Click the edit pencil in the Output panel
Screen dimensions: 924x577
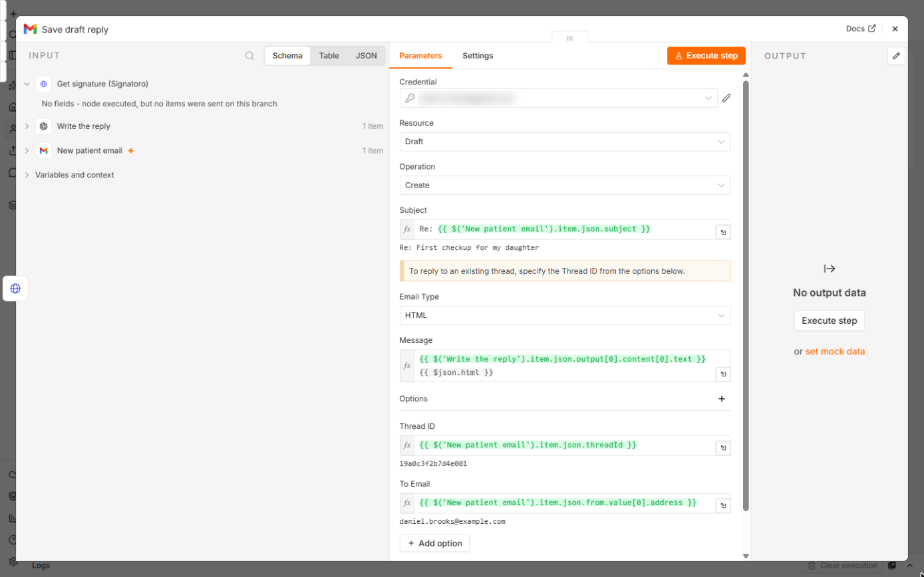pyautogui.click(x=896, y=56)
